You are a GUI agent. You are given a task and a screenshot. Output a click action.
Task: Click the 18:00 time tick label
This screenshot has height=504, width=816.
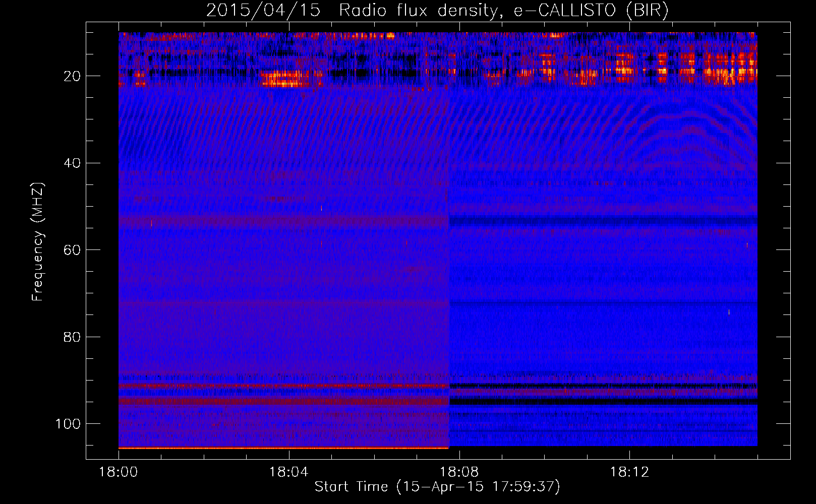coord(119,472)
